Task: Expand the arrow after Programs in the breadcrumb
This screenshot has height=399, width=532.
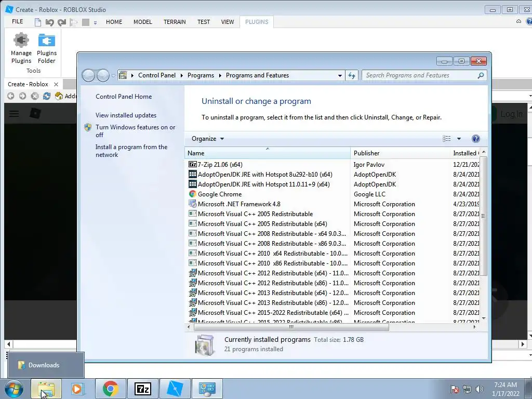Action: coord(220,75)
